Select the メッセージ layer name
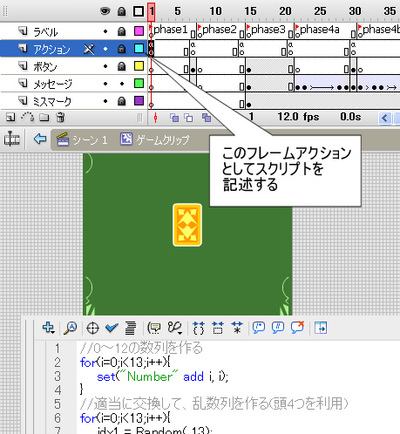The width and height of the screenshot is (400, 434). point(52,84)
